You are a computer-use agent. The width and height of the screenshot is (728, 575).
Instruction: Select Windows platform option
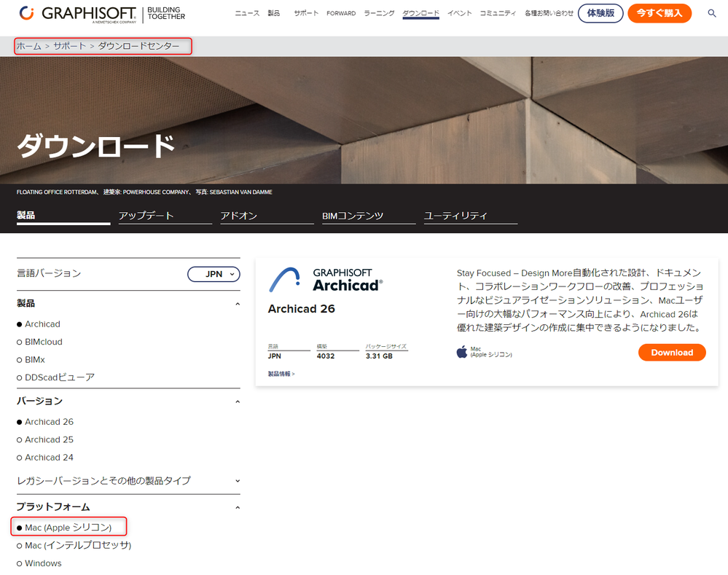click(39, 563)
